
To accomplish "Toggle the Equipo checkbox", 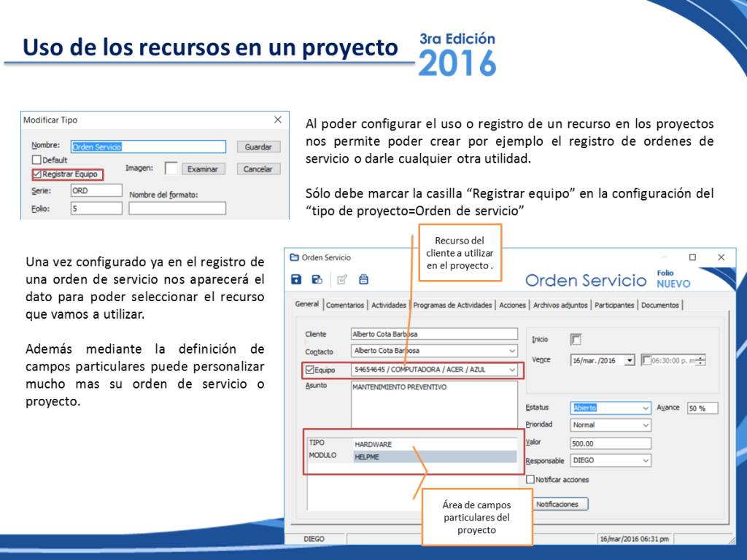I will tap(309, 370).
